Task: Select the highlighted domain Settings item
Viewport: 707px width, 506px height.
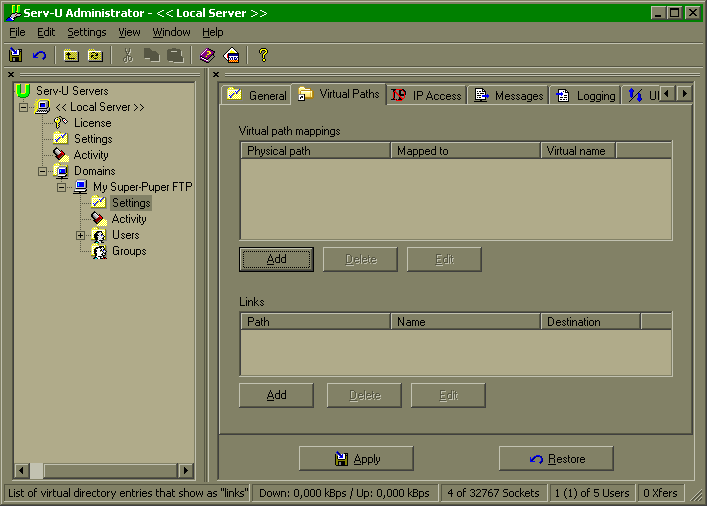Action: click(x=131, y=203)
